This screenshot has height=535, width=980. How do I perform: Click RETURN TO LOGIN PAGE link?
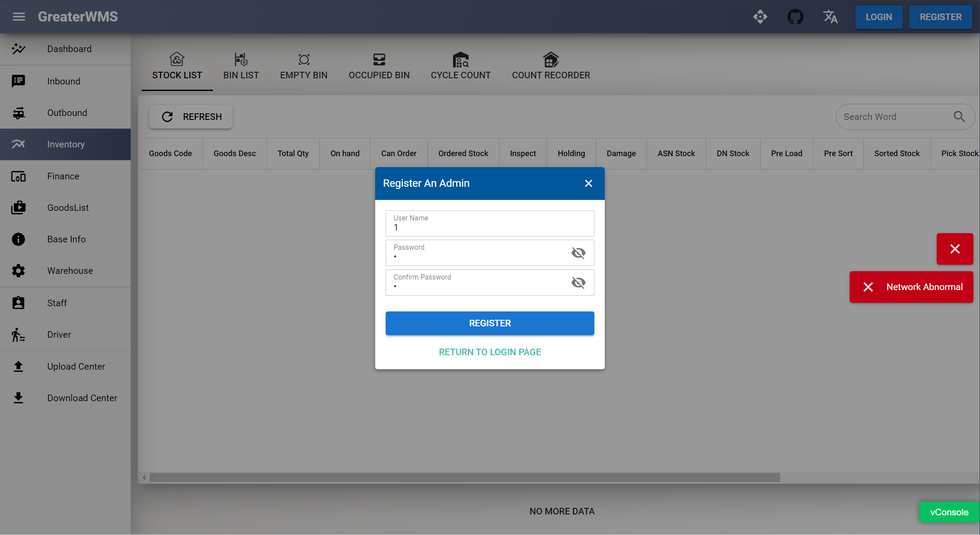coord(490,352)
